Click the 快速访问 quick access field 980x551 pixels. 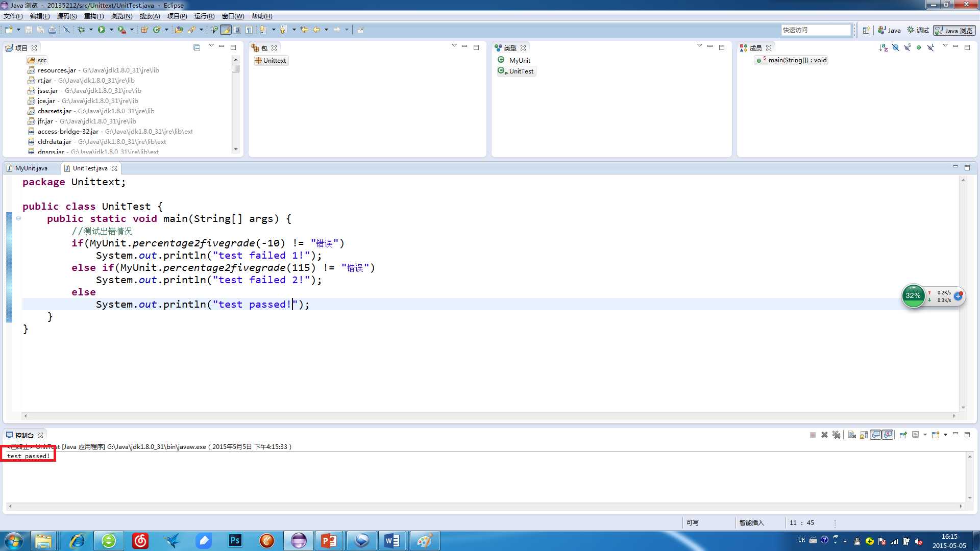click(x=816, y=30)
